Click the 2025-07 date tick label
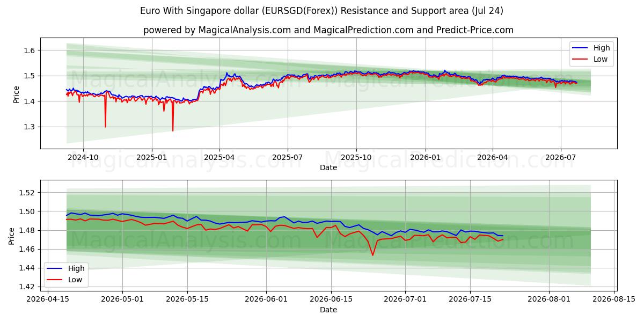 [x=287, y=158]
